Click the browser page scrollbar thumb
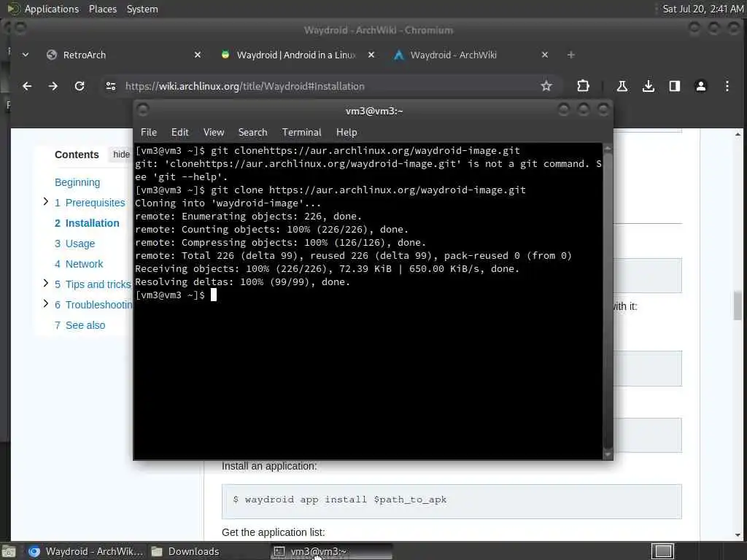The width and height of the screenshot is (747, 560). (738, 306)
